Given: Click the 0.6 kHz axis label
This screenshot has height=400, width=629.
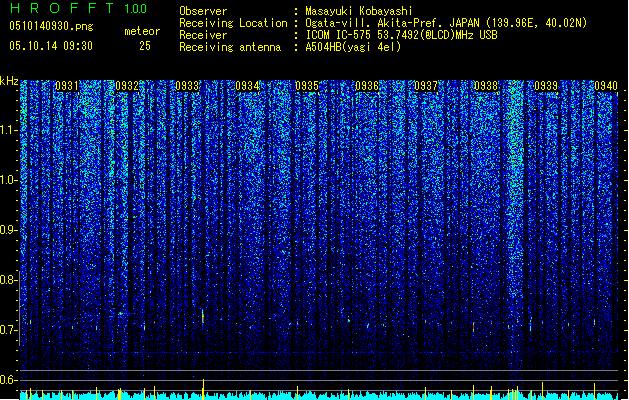Looking at the screenshot, I should tap(9, 380).
